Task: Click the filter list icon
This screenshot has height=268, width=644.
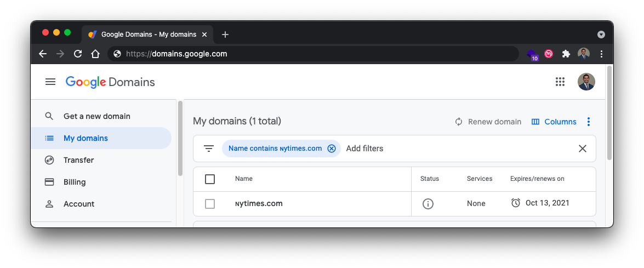Action: pos(209,149)
